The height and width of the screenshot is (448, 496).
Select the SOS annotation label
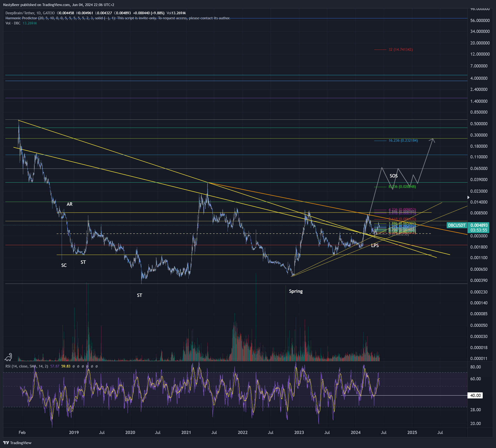394,176
